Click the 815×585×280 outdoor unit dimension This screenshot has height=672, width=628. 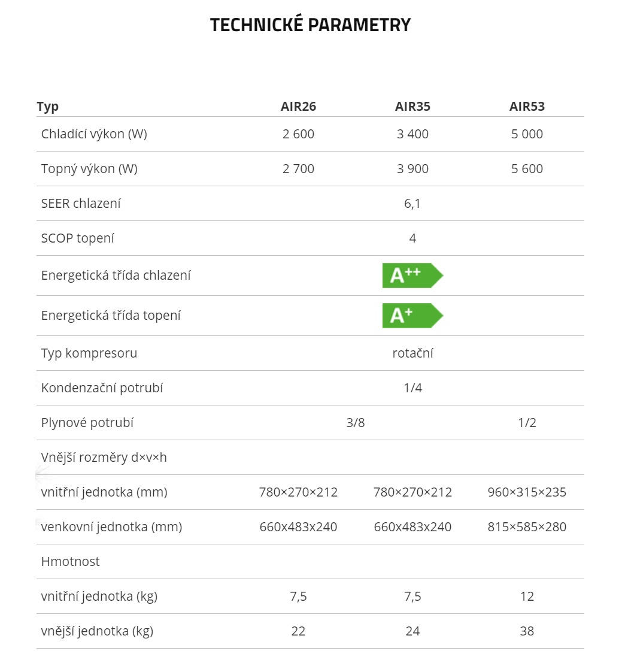point(527,526)
